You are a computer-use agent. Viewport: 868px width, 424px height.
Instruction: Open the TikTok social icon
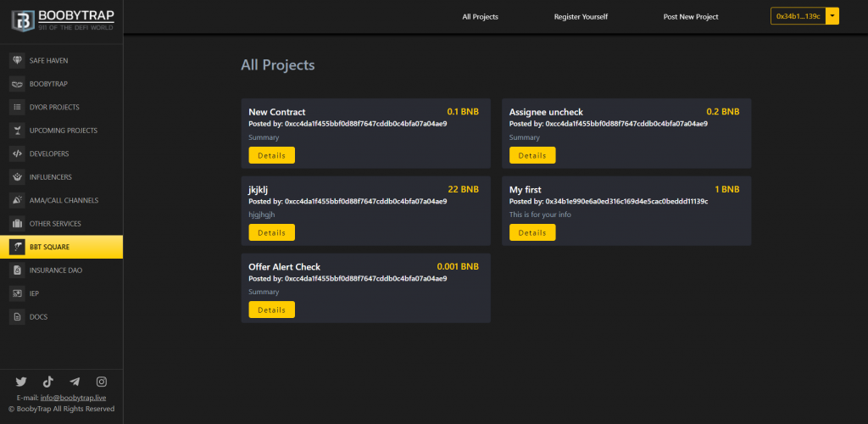coord(48,382)
